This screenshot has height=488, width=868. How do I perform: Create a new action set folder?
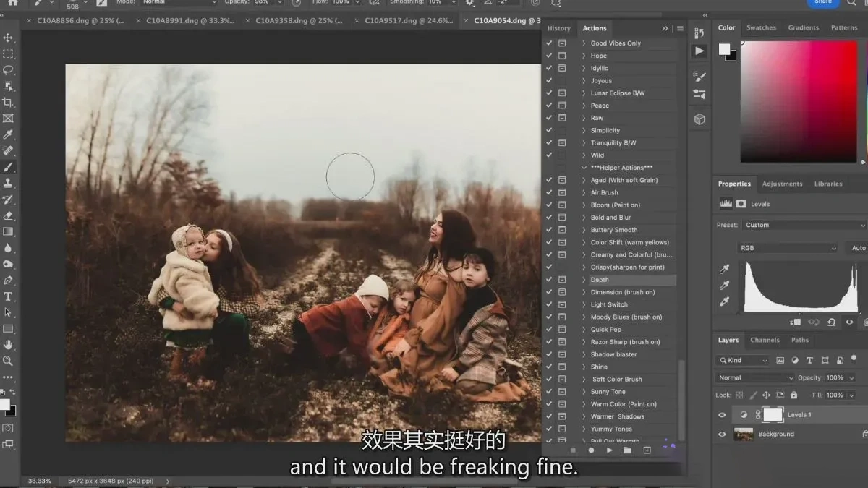point(627,450)
